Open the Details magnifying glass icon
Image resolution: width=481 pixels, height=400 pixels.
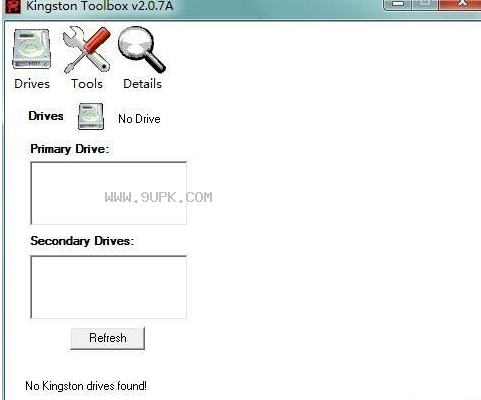[x=142, y=49]
